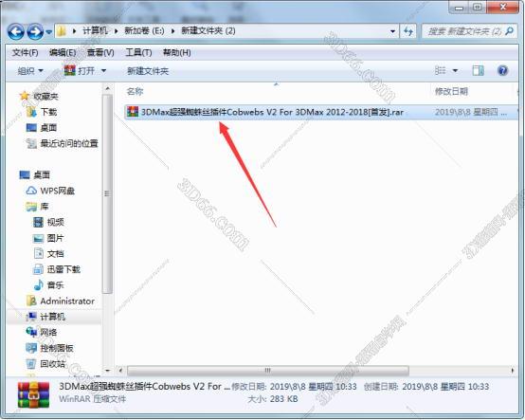The height and width of the screenshot is (420, 525).
Task: Open help with the question mark icon
Action: click(x=502, y=70)
